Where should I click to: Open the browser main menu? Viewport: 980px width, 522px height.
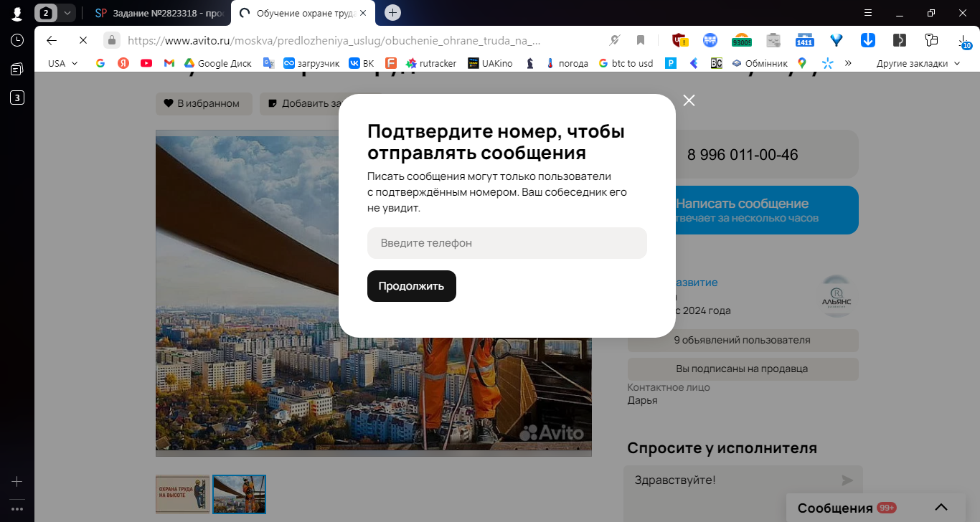(867, 13)
